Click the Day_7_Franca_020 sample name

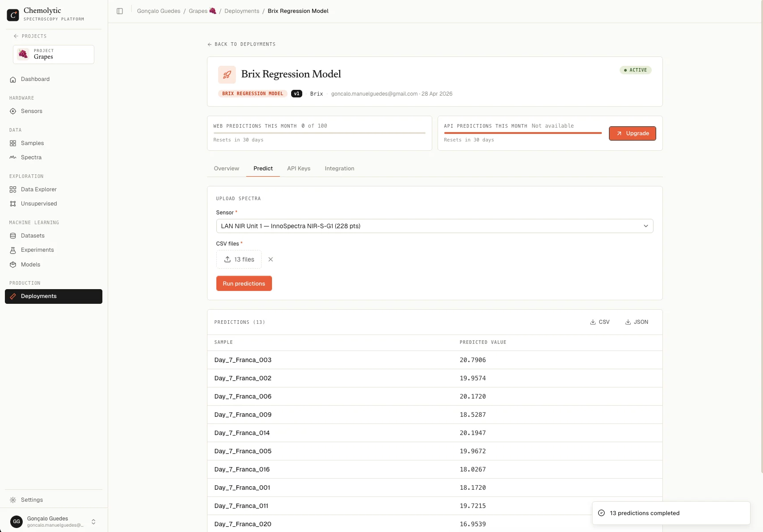pyautogui.click(x=243, y=524)
